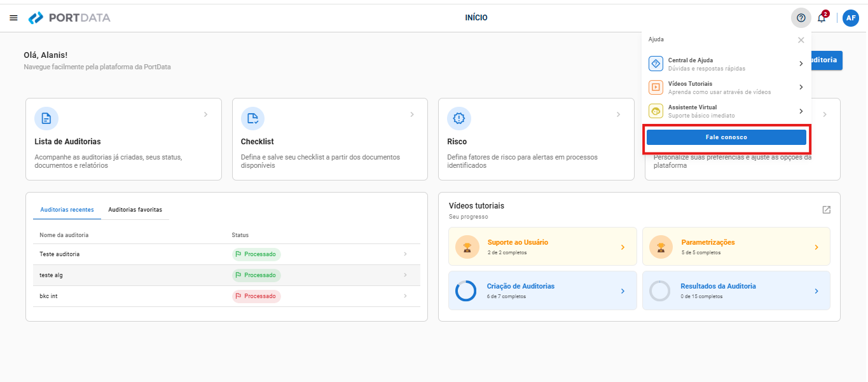Click Criação de Auditorias progress ring
The width and height of the screenshot is (868, 382).
tap(466, 290)
